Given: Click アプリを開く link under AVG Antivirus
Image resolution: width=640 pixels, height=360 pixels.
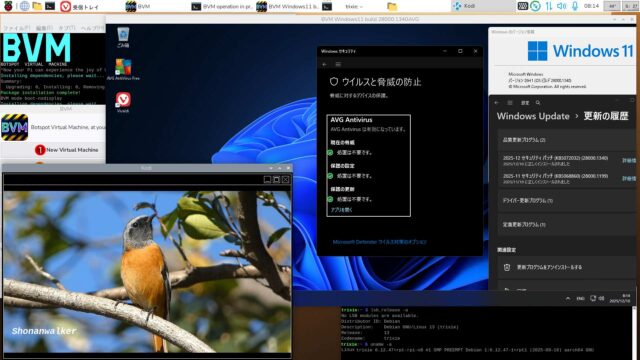Looking at the screenshot, I should click(341, 210).
